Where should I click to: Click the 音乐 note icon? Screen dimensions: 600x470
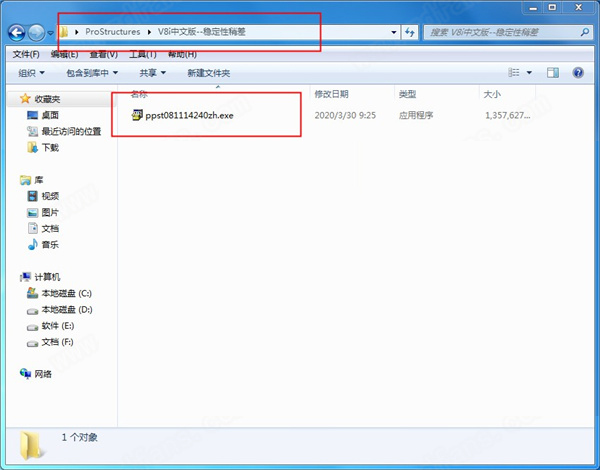click(x=33, y=245)
